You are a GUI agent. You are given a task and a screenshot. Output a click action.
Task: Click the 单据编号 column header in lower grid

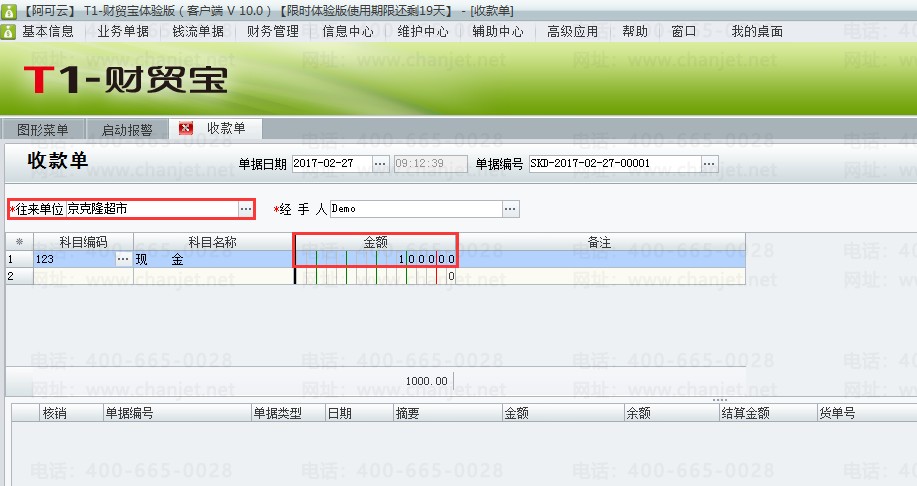pos(177,413)
